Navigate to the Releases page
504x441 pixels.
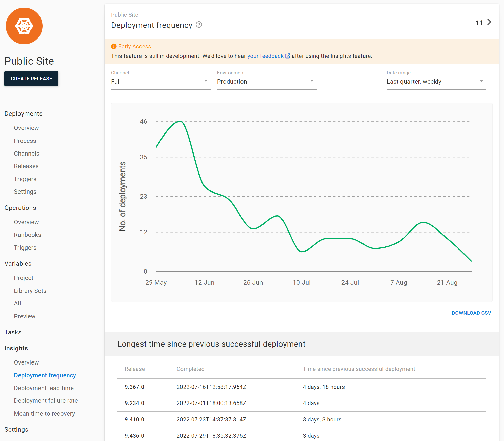26,166
